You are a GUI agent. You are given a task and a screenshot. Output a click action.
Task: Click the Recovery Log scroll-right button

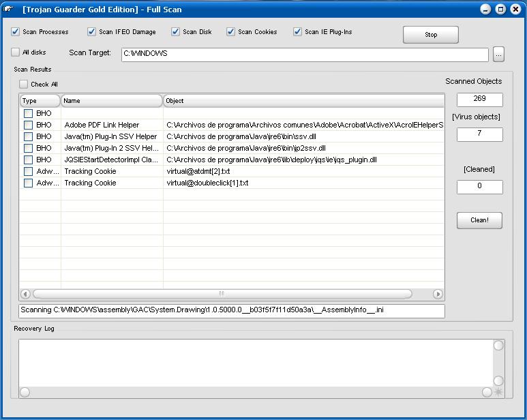click(x=487, y=392)
